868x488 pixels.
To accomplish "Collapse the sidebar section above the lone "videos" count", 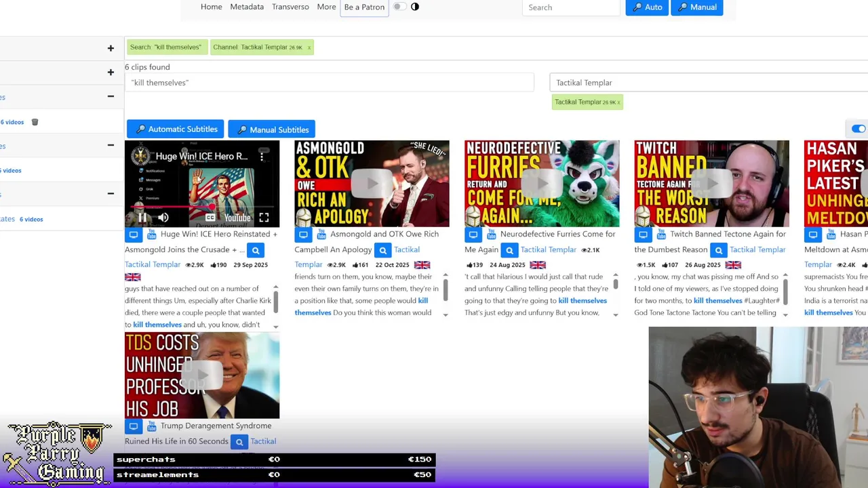I will [111, 146].
